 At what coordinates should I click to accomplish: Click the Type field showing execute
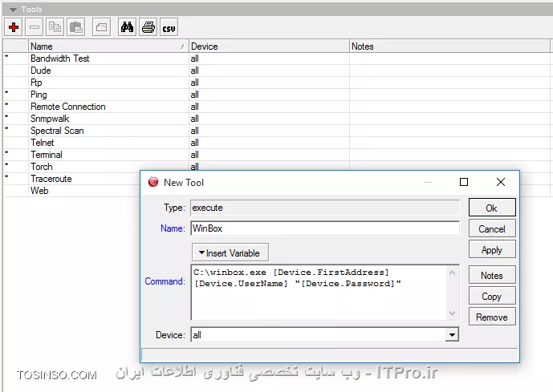(325, 208)
